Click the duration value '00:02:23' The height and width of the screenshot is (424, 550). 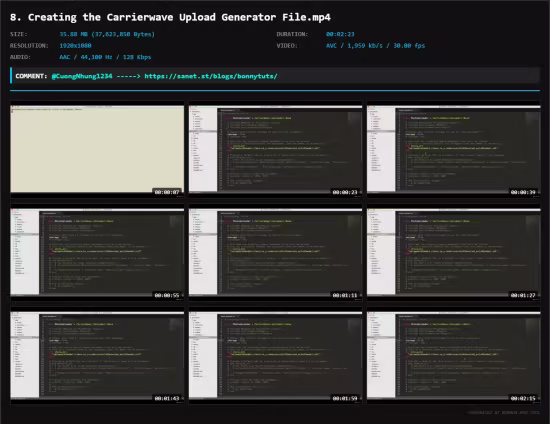[x=340, y=34]
